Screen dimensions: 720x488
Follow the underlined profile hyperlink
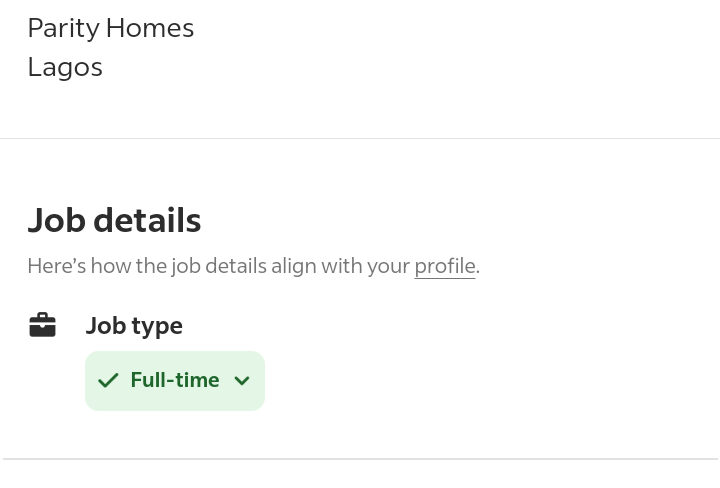tap(444, 266)
